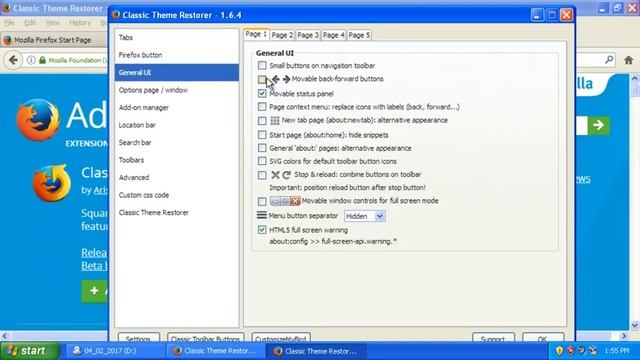Image resolution: width=640 pixels, height=360 pixels.
Task: Click site info icon in Firefox address bar
Action: (31, 60)
